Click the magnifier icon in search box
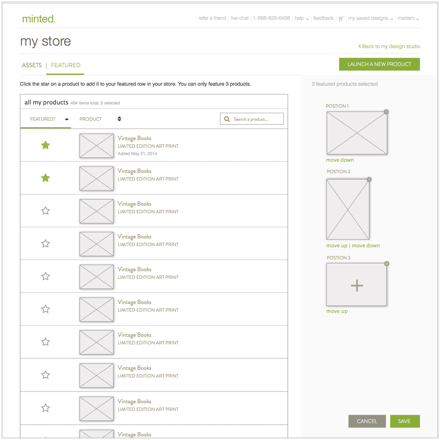The width and height of the screenshot is (440, 440). click(227, 119)
